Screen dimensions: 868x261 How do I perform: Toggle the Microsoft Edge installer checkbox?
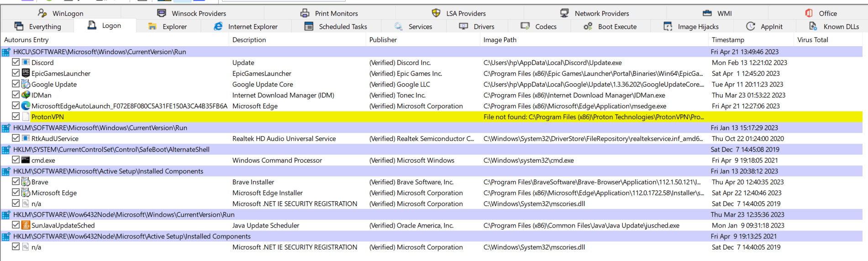16,192
